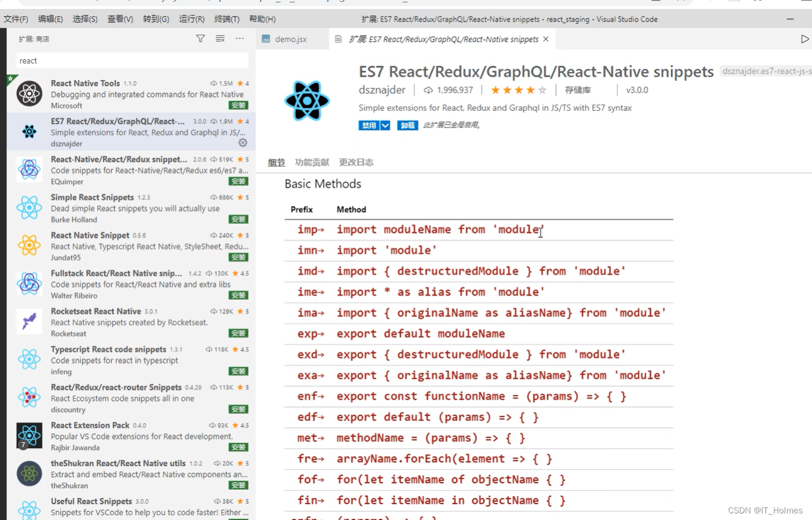Screen dimensions: 812x520
Task: Open the Edit (编辑) menu
Action: 50,19
